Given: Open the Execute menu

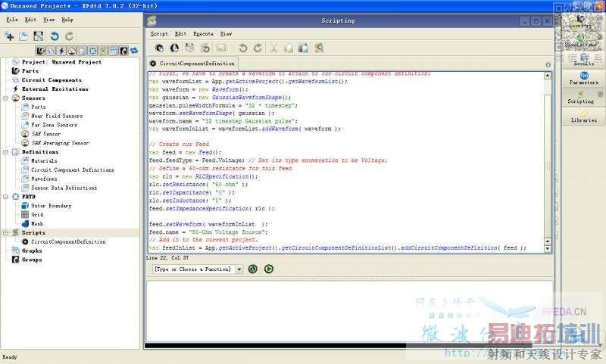Looking at the screenshot, I should [x=203, y=33].
